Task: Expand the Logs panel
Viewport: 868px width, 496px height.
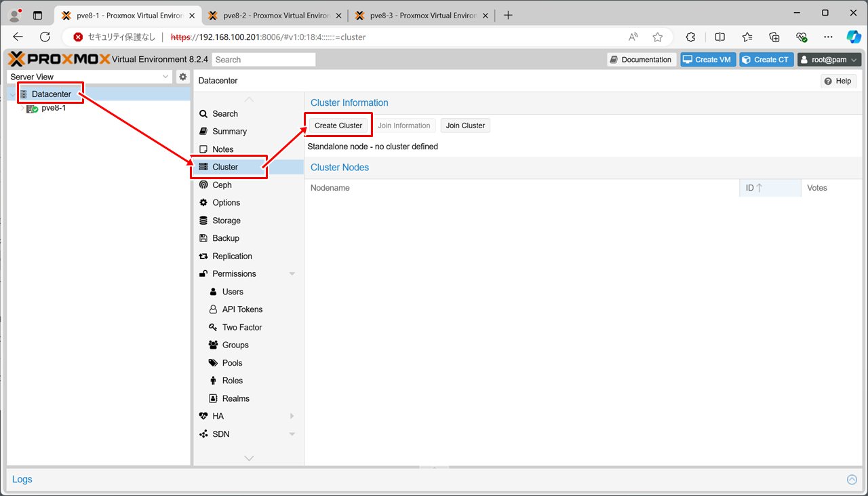Action: pos(852,480)
